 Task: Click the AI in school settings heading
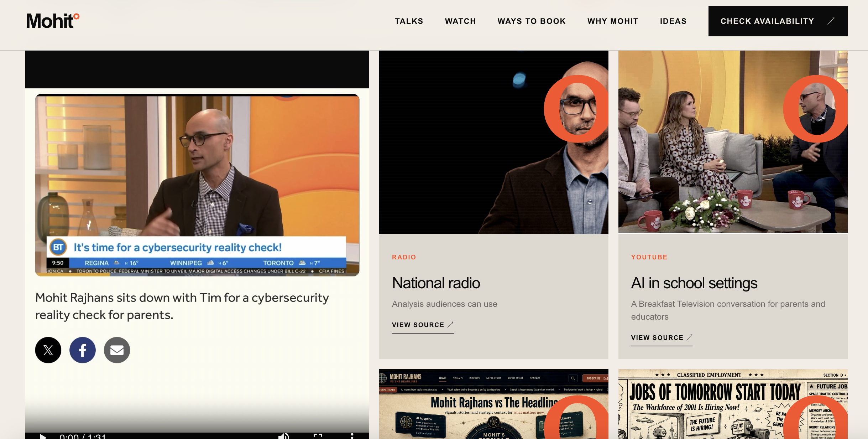pyautogui.click(x=694, y=283)
